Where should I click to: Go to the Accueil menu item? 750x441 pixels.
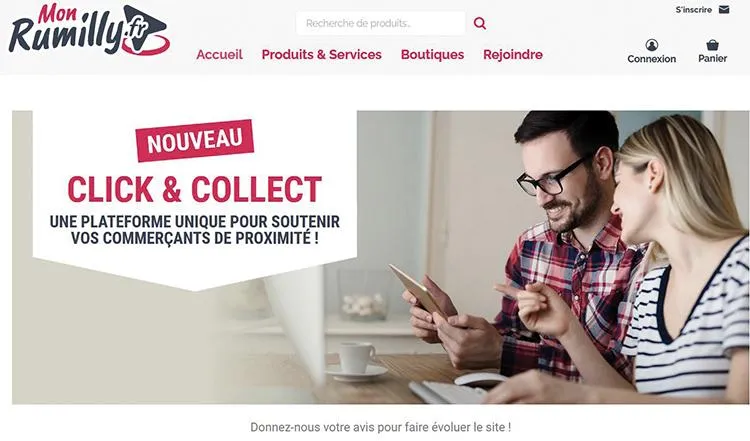coord(220,55)
